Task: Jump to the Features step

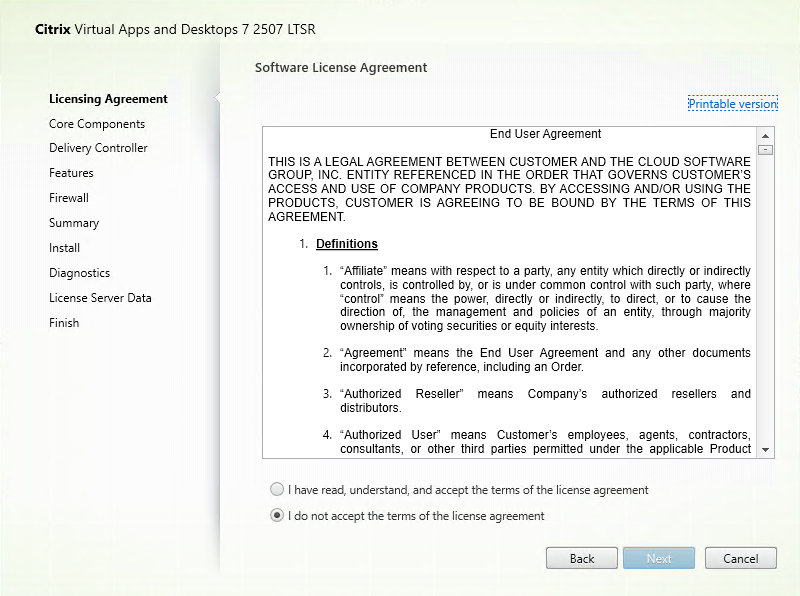Action: (x=71, y=173)
